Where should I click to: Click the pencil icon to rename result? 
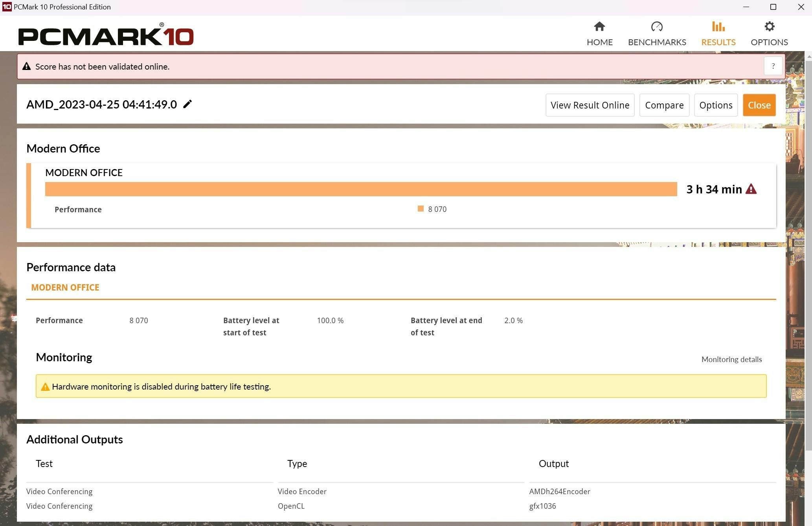pos(187,104)
